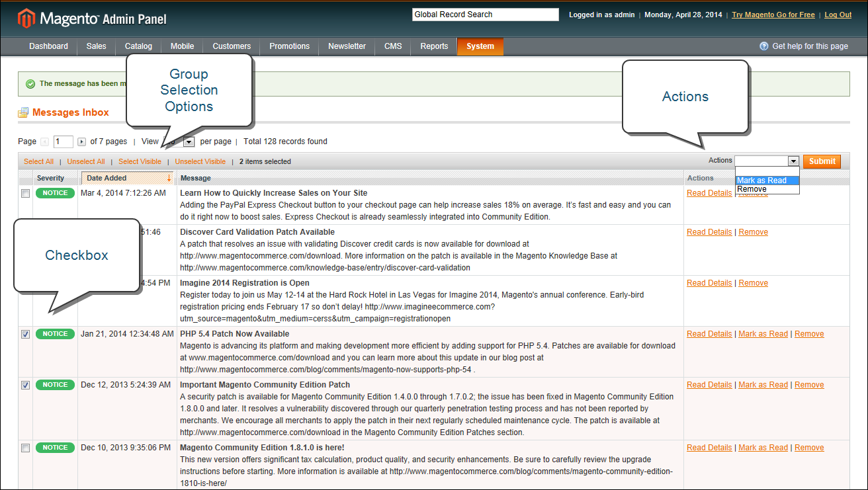Image resolution: width=868 pixels, height=490 pixels.
Task: Click Try Magento Go for Free link
Action: click(773, 15)
